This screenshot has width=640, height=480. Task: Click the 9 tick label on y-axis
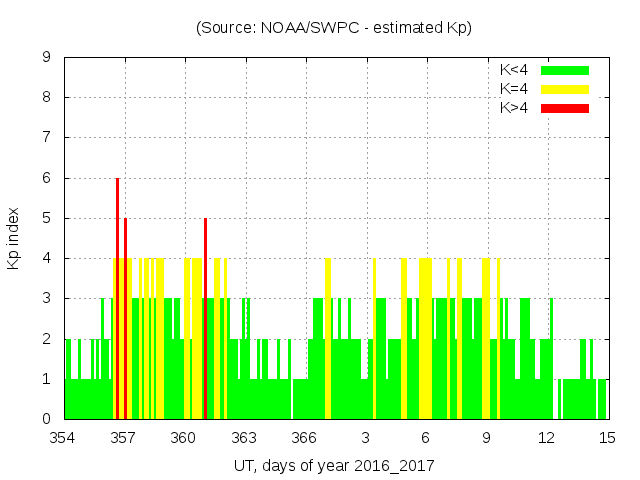tap(47, 58)
